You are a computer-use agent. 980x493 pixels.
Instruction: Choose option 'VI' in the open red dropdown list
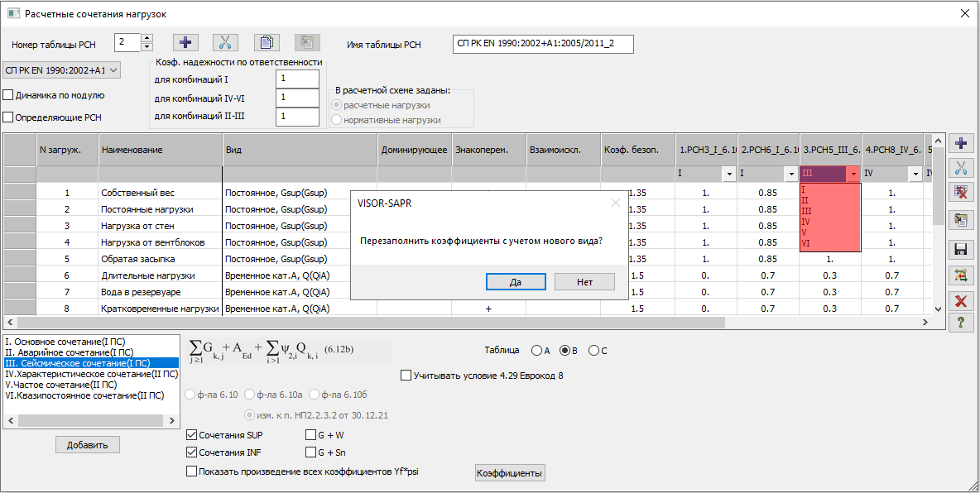tap(805, 243)
